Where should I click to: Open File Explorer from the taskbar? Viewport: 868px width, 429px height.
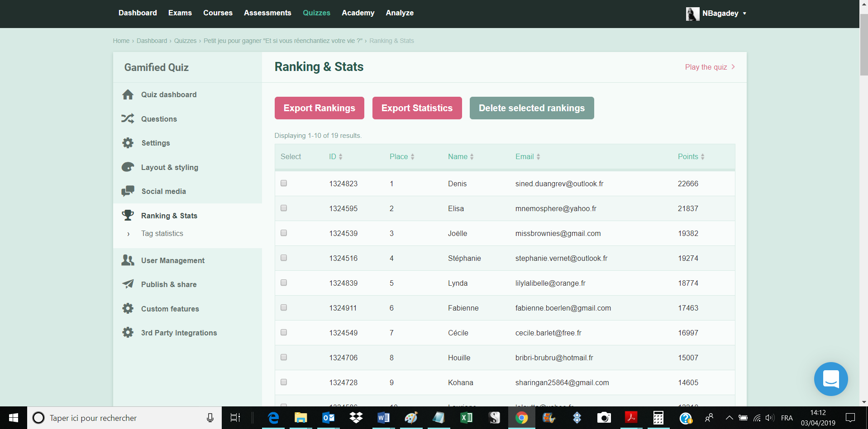pos(300,418)
